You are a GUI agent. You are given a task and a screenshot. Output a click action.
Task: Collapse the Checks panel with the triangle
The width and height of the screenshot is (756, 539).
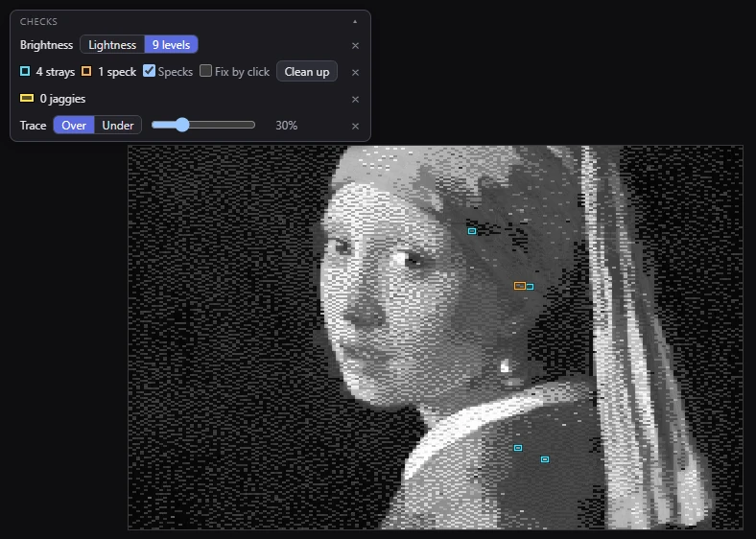click(355, 22)
